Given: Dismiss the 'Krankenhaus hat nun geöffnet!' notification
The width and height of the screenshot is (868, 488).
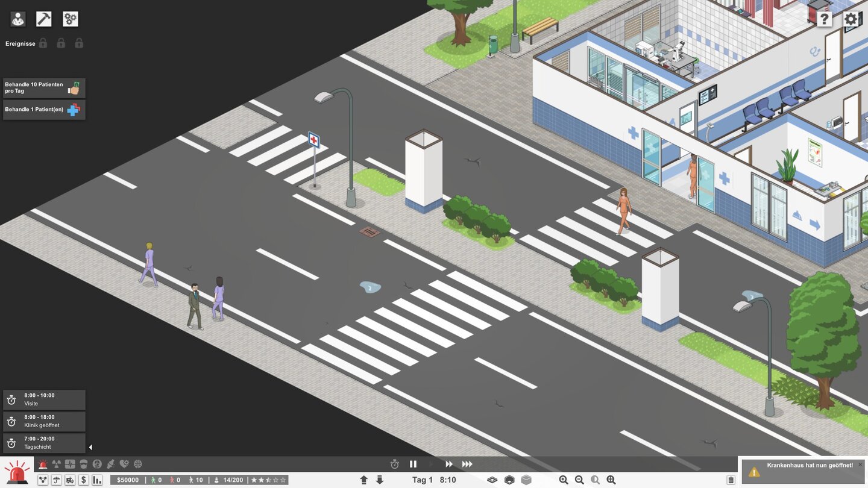Looking at the screenshot, I should [860, 465].
